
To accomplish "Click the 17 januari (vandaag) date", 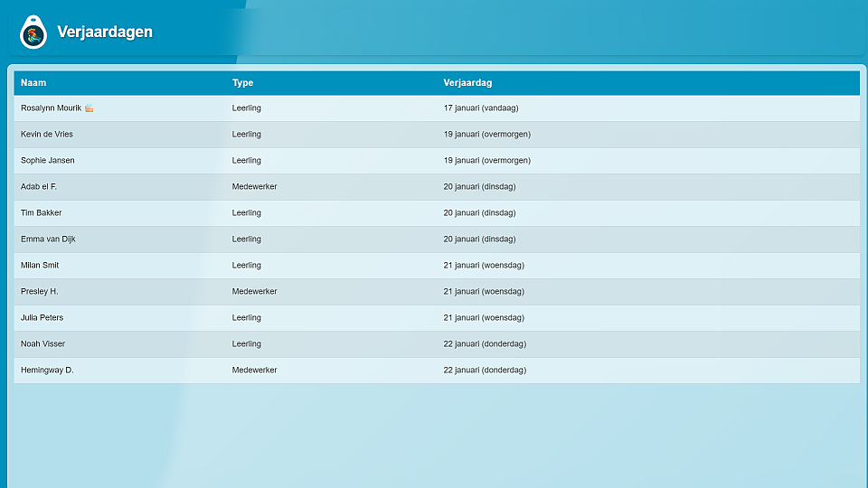I will [x=480, y=108].
